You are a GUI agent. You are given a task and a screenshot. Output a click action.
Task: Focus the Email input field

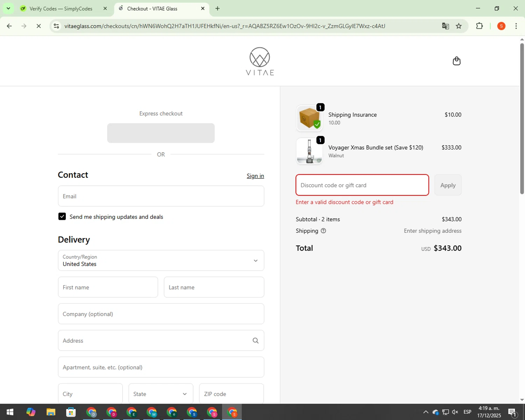coord(161,196)
